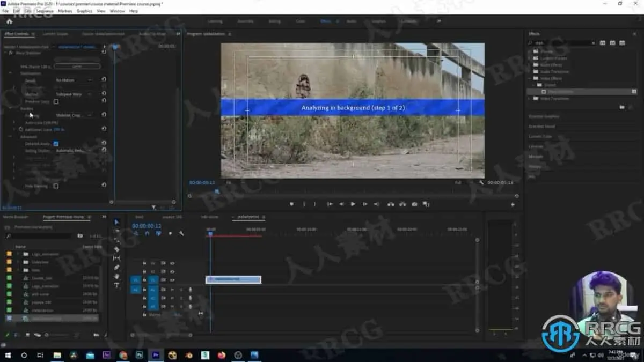Toggle the V1 track eye visibility

coord(172,280)
